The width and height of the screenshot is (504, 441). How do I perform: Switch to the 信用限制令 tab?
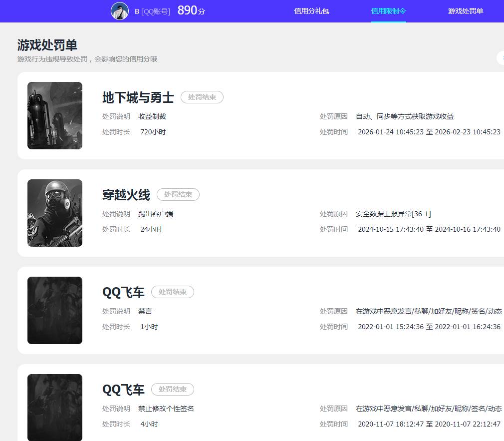coord(388,11)
